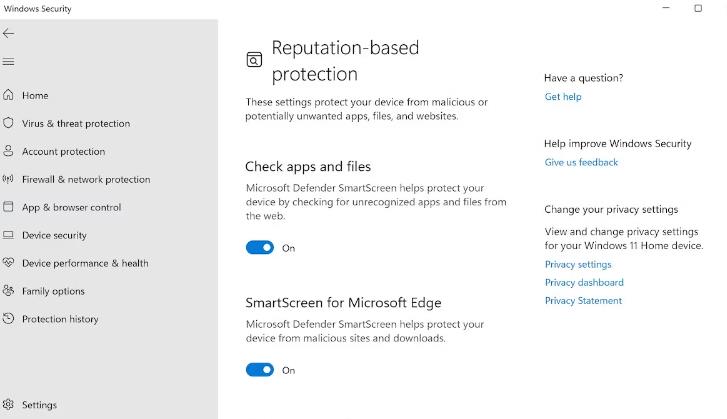Click the Firewall & network antenna icon

[x=8, y=179]
